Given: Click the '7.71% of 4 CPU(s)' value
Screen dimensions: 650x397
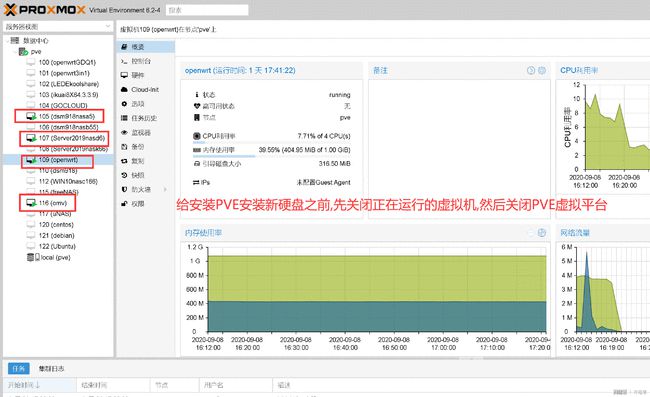Looking at the screenshot, I should tap(324, 136).
